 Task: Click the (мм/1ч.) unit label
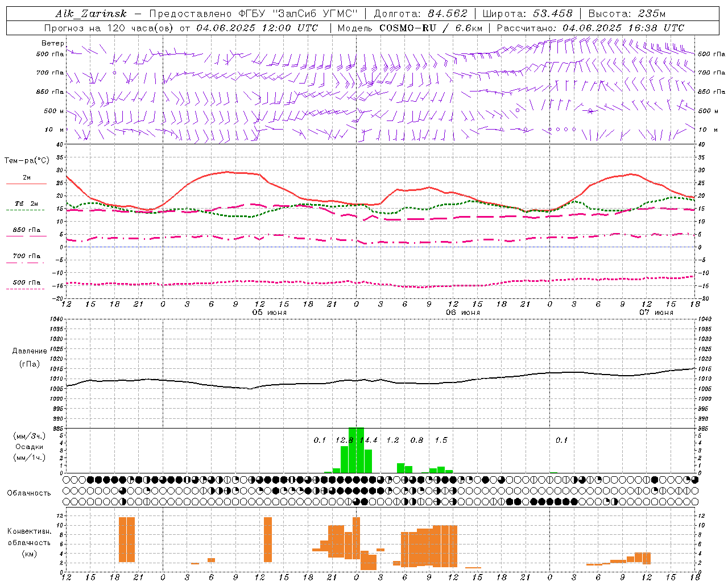30,458
